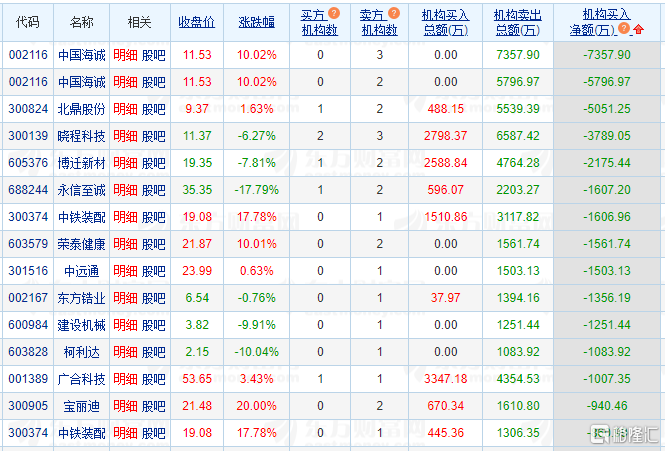Sort by 卖方机构数 column header

pos(379,22)
